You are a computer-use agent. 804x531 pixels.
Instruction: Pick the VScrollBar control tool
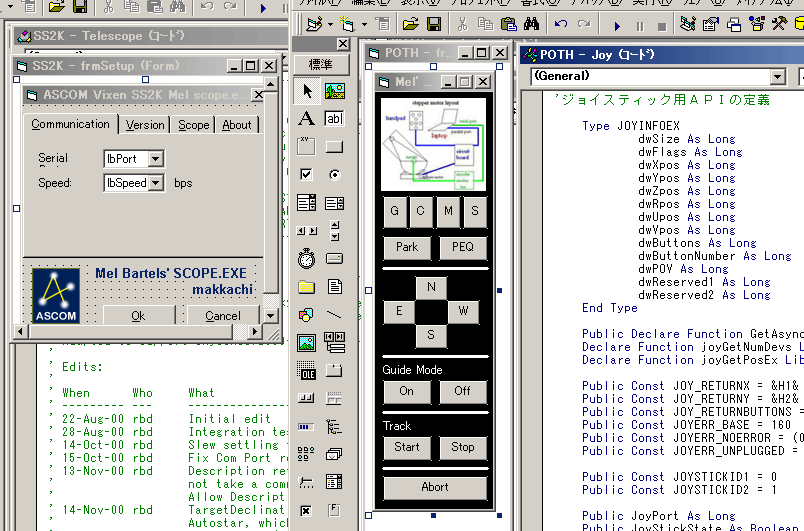pyautogui.click(x=334, y=231)
